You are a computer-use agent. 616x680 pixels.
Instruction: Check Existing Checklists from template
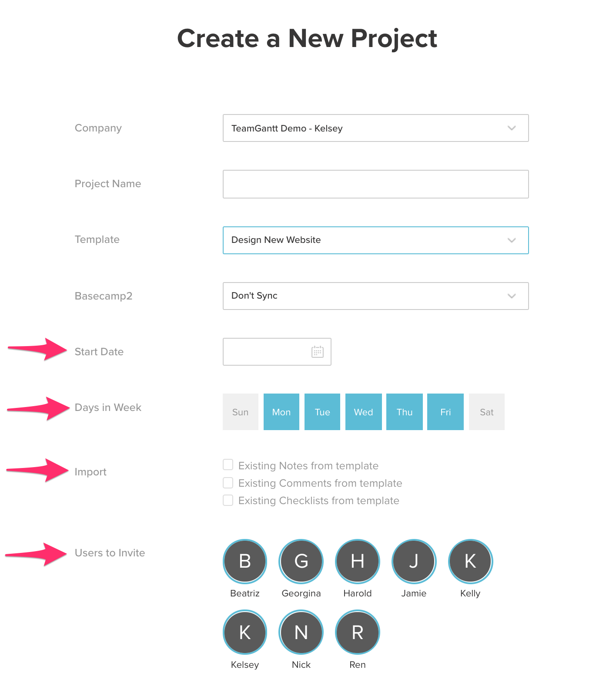click(x=228, y=500)
